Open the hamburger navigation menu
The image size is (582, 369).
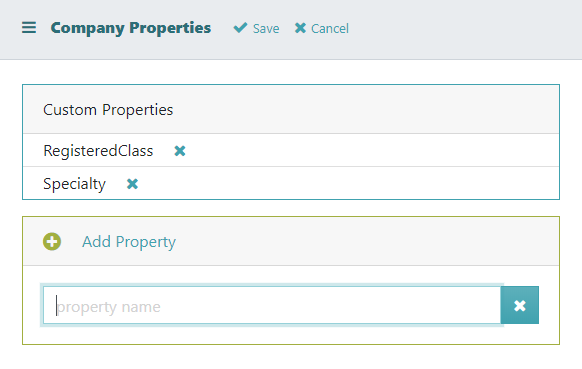point(29,28)
